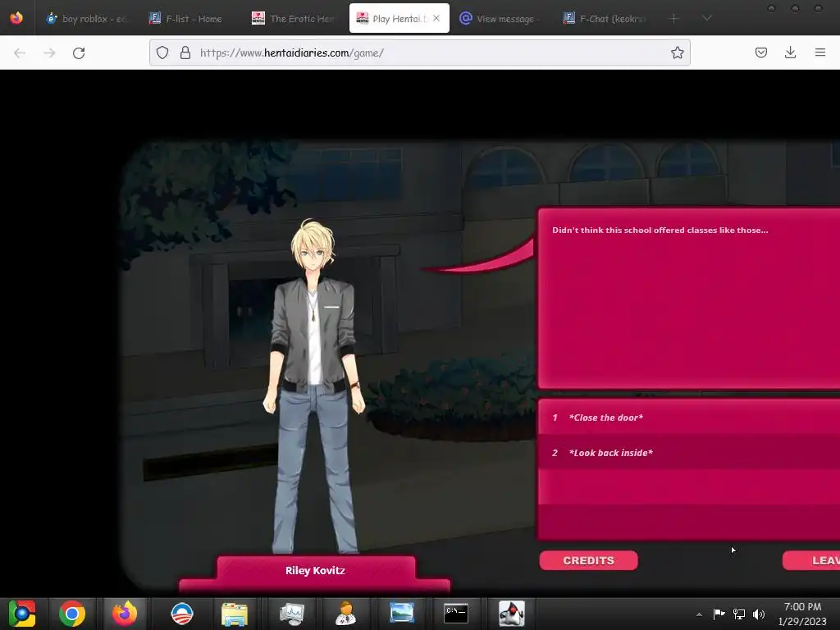Open network status in system tray
This screenshot has height=630, width=840.
pyautogui.click(x=739, y=614)
